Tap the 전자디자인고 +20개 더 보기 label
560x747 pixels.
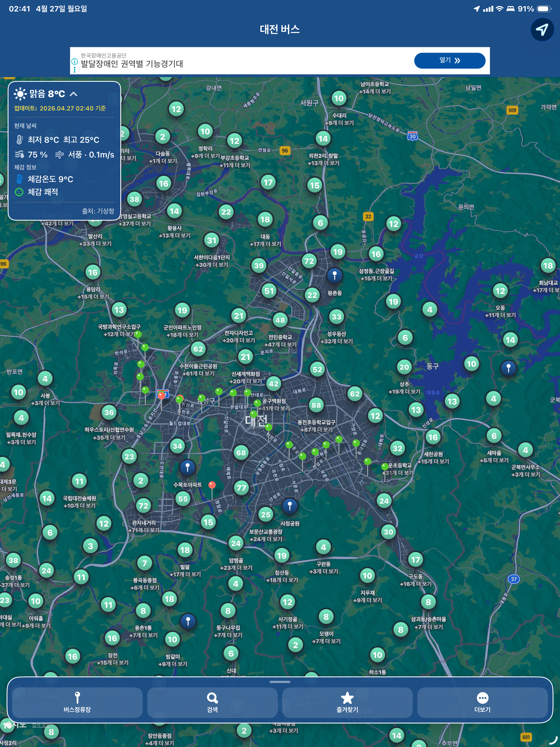click(239, 336)
